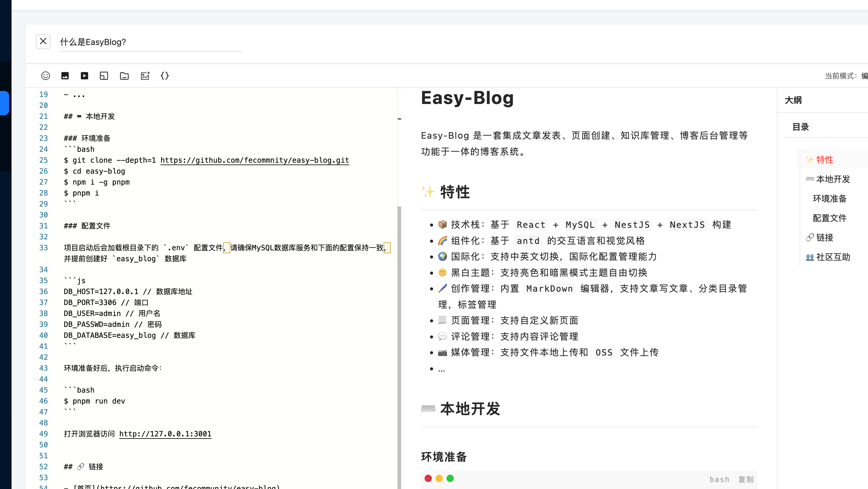Image resolution: width=868 pixels, height=489 pixels.
Task: Click the 'NestJS' inline code in the preview
Action: (x=632, y=225)
